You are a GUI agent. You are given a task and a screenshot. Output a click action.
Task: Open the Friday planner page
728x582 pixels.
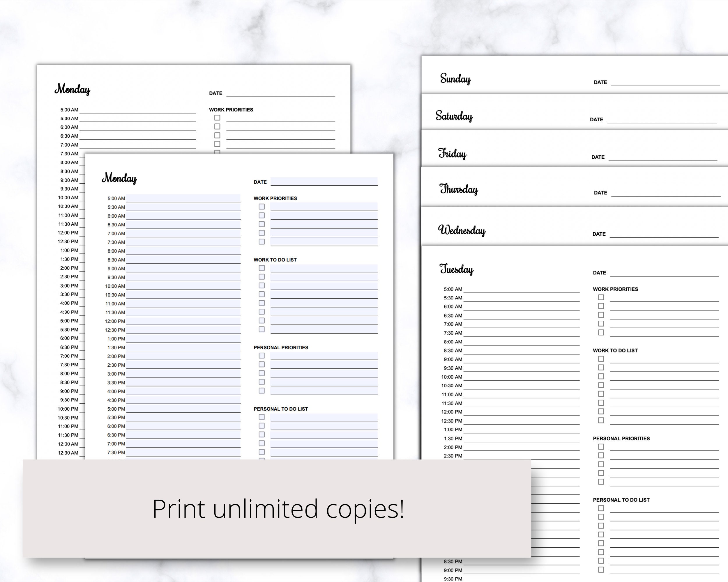pos(453,154)
